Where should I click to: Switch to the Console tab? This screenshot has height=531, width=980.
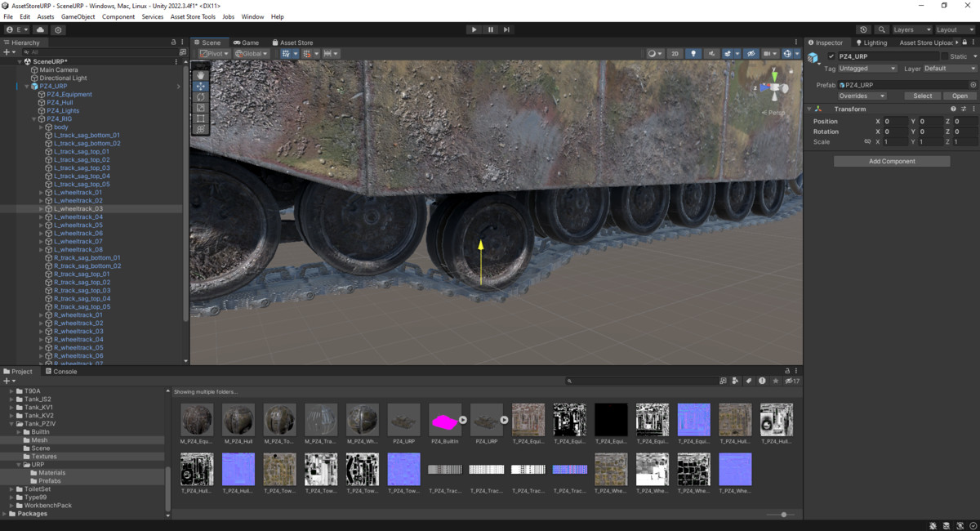click(60, 371)
